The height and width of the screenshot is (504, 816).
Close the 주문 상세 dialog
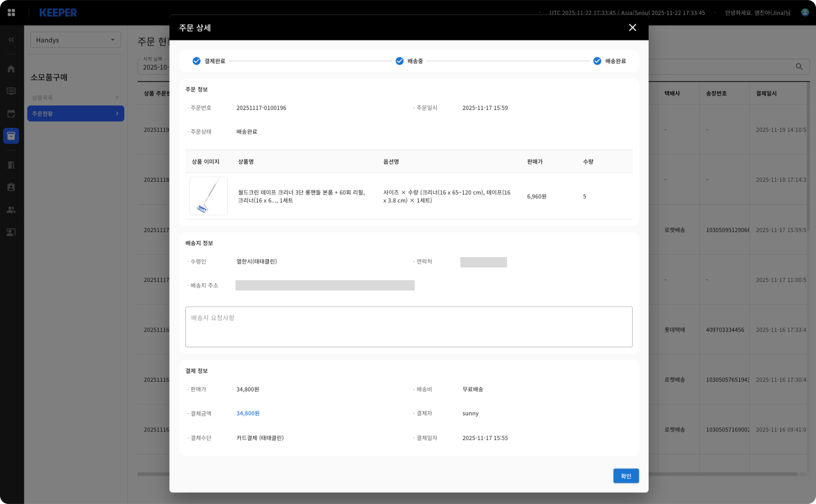[632, 28]
